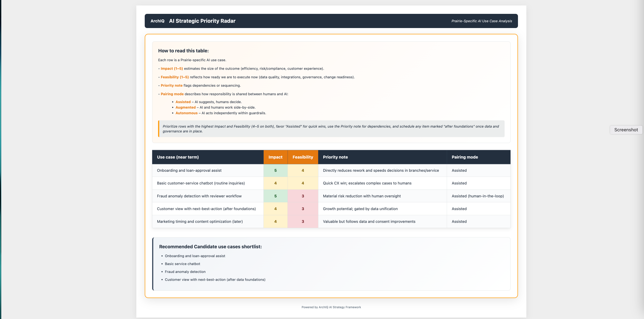The height and width of the screenshot is (319, 644).
Task: Select the Basic service chatbot shortlist item
Action: coord(182,264)
